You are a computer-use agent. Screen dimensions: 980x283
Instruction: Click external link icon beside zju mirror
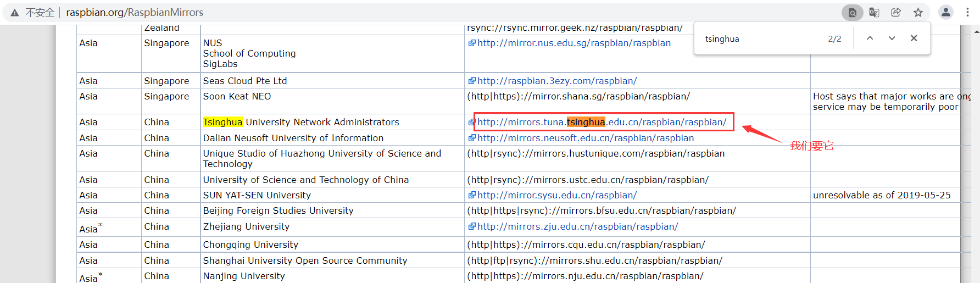click(472, 226)
